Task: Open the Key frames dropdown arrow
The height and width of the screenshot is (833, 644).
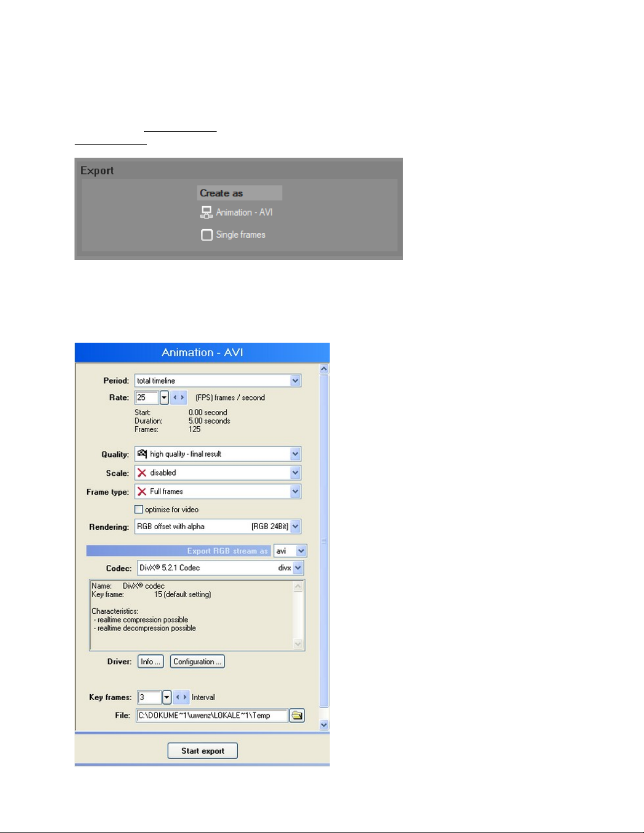Action: tap(167, 697)
